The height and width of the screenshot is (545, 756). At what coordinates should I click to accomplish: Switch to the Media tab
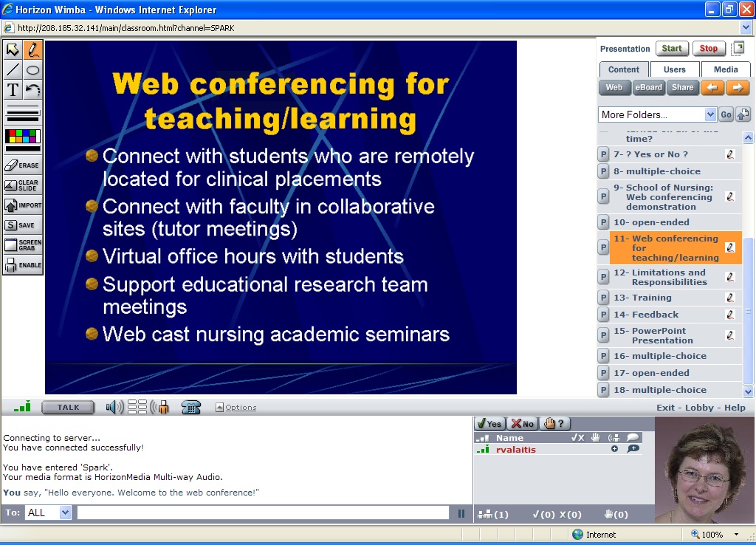(725, 69)
